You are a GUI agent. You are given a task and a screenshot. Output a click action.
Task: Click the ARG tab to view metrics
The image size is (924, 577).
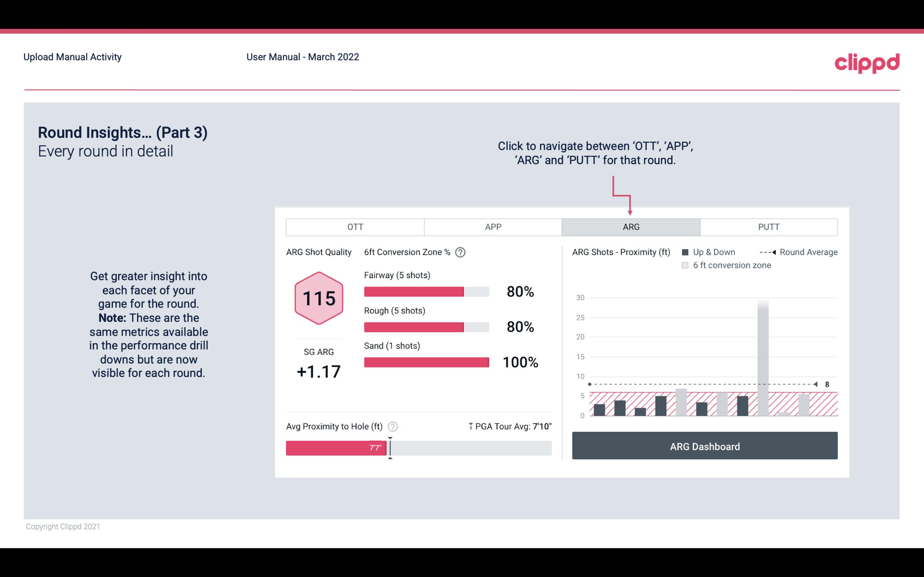click(630, 227)
